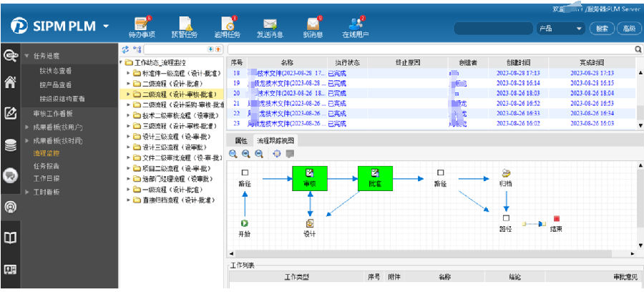Click the tree refresh arrows icon
644x292 pixels.
pyautogui.click(x=126, y=49)
